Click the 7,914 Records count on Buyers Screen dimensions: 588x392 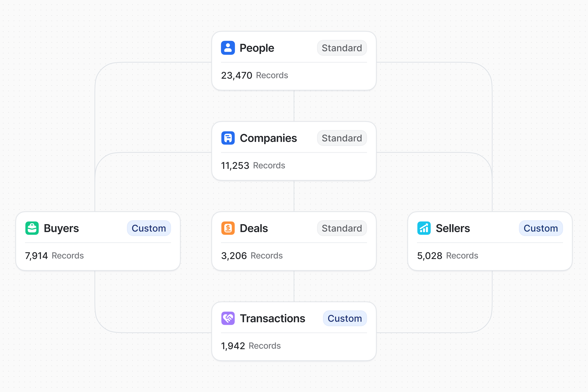pyautogui.click(x=54, y=256)
